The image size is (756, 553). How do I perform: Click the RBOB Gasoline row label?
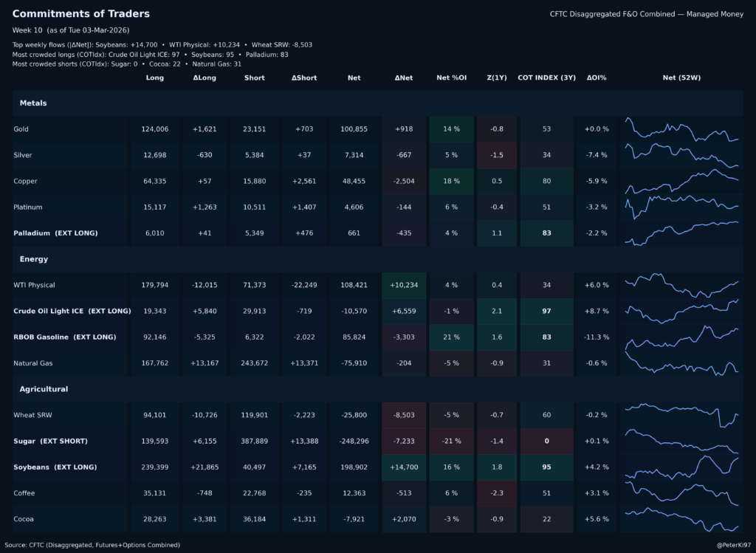click(65, 337)
